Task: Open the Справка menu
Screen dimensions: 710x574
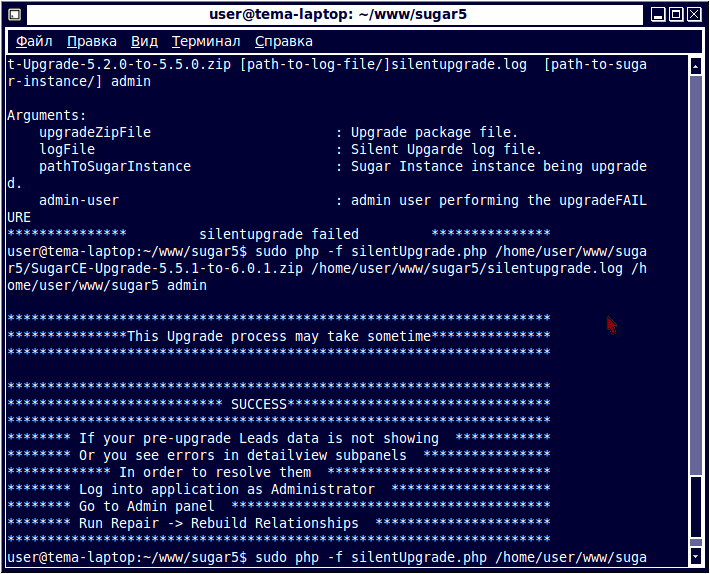Action: 283,41
